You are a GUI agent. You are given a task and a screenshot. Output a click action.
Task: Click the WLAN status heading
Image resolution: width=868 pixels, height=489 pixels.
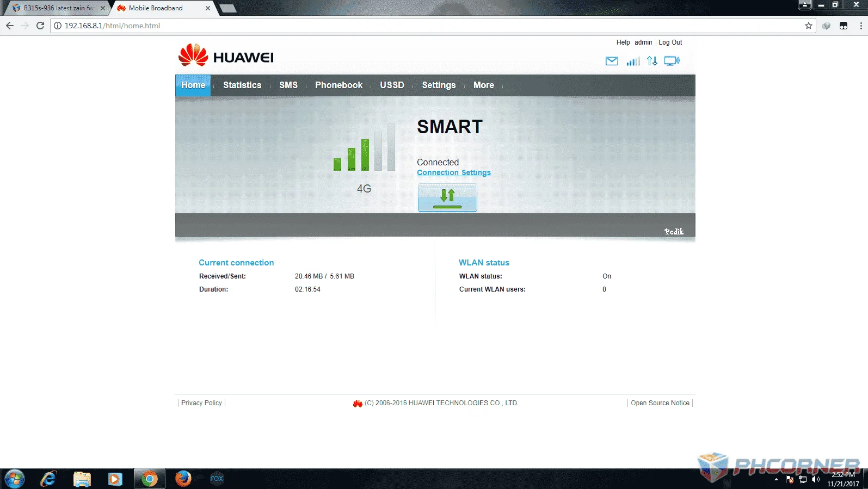click(x=484, y=263)
